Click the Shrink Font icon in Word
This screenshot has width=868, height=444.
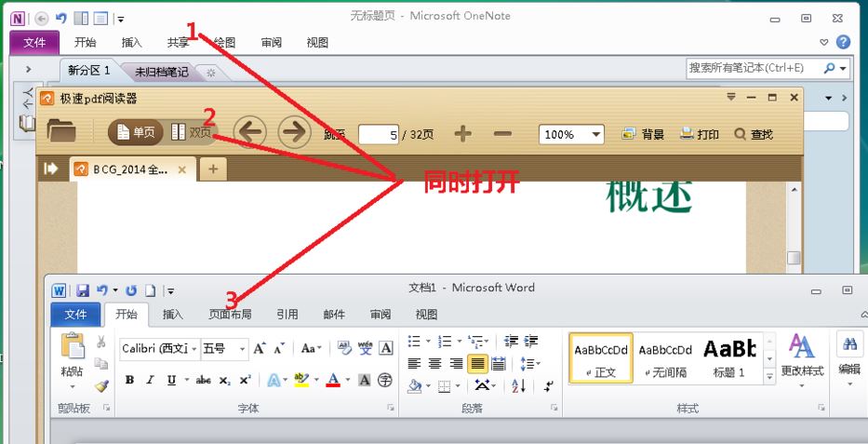coord(279,348)
